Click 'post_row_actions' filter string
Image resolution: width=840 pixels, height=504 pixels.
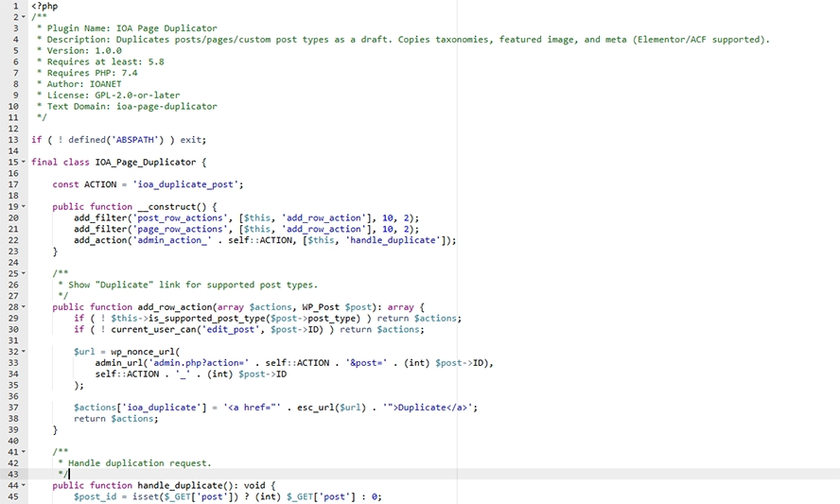click(180, 218)
